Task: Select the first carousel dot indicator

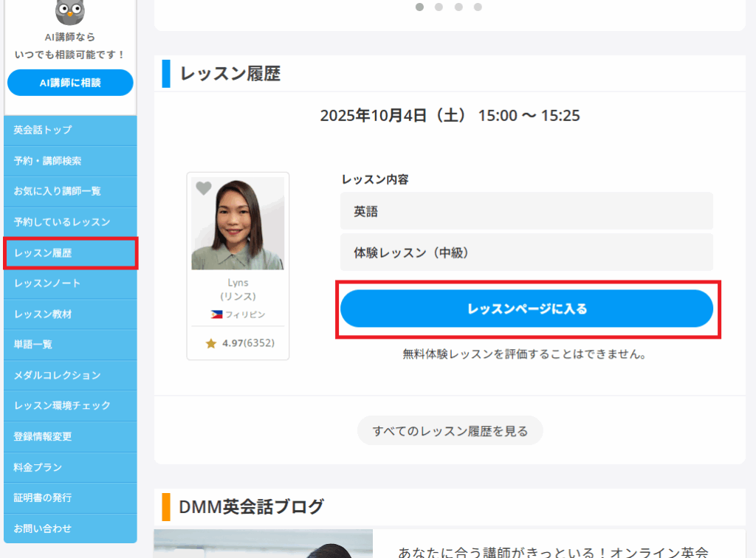Action: (419, 7)
